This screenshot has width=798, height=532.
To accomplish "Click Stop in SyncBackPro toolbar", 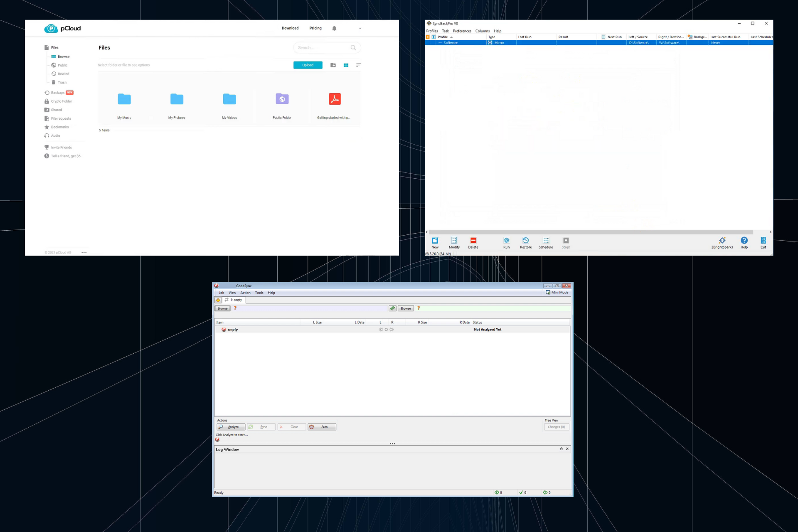I will point(566,243).
